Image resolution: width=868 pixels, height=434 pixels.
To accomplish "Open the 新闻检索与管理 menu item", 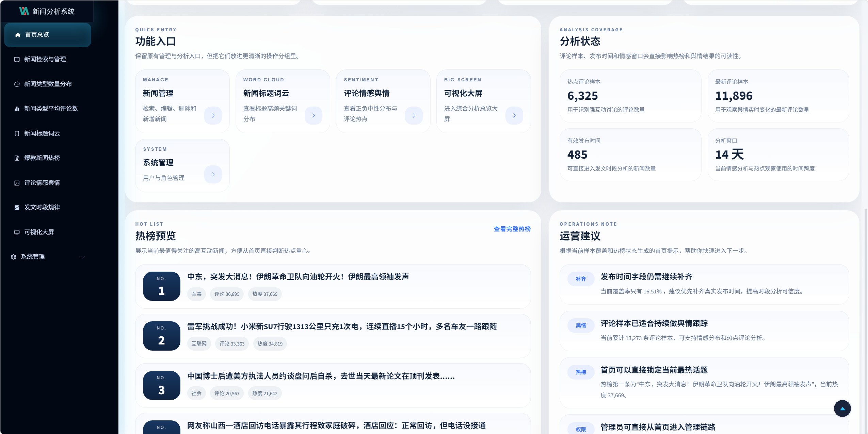I will 45,59.
